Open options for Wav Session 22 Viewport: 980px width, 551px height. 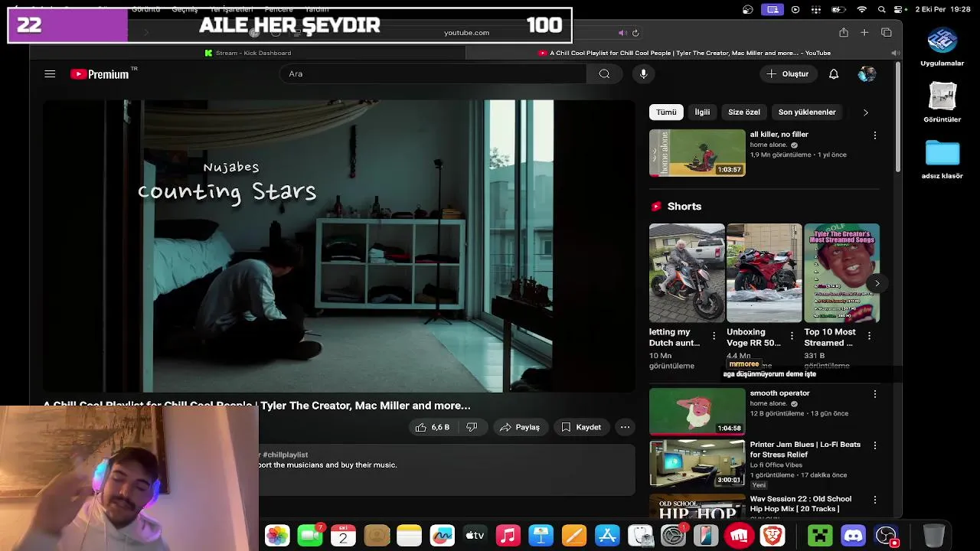[875, 500]
